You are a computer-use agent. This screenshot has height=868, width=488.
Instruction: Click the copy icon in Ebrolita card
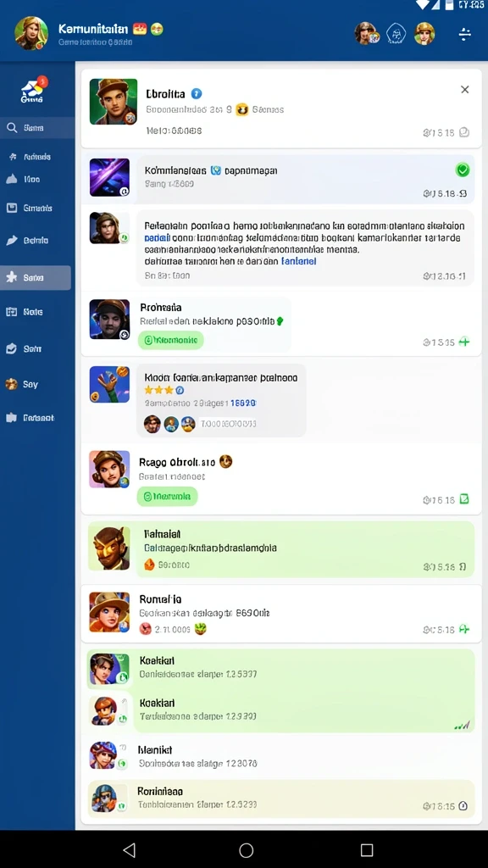point(465,131)
